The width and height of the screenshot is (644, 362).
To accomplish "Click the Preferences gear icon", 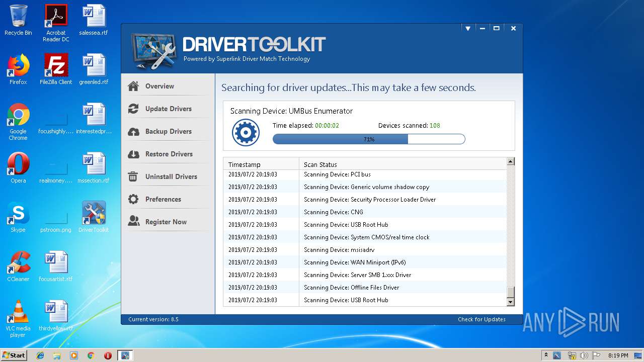I will [x=133, y=199].
